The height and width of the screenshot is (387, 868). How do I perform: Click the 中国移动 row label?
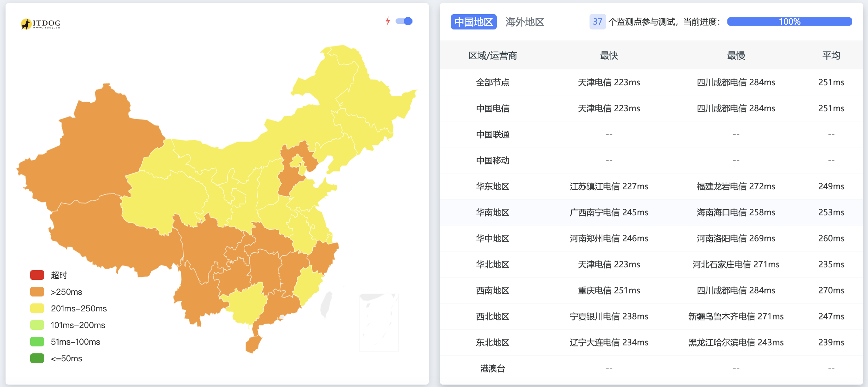point(493,160)
